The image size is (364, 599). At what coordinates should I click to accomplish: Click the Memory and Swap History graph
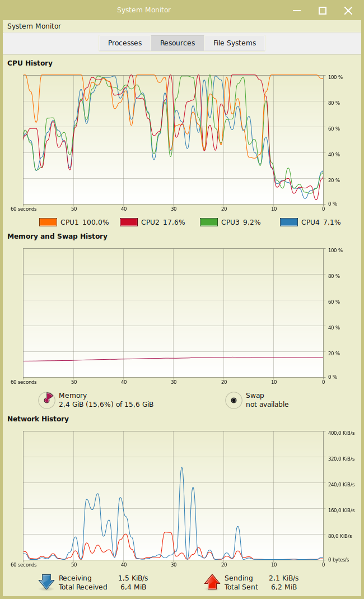pos(174,313)
